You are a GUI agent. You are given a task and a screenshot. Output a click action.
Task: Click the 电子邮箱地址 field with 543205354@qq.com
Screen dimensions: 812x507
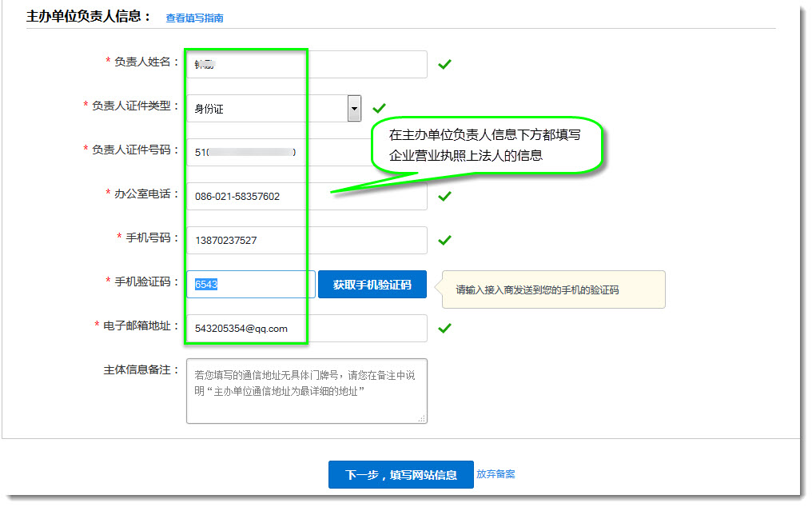pos(306,328)
